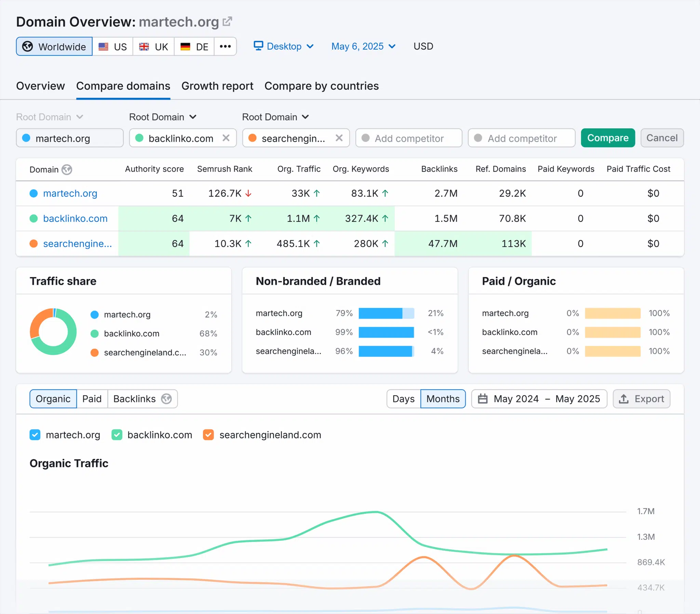Open Growth report tab
Viewport: 700px width, 614px height.
pyautogui.click(x=217, y=86)
